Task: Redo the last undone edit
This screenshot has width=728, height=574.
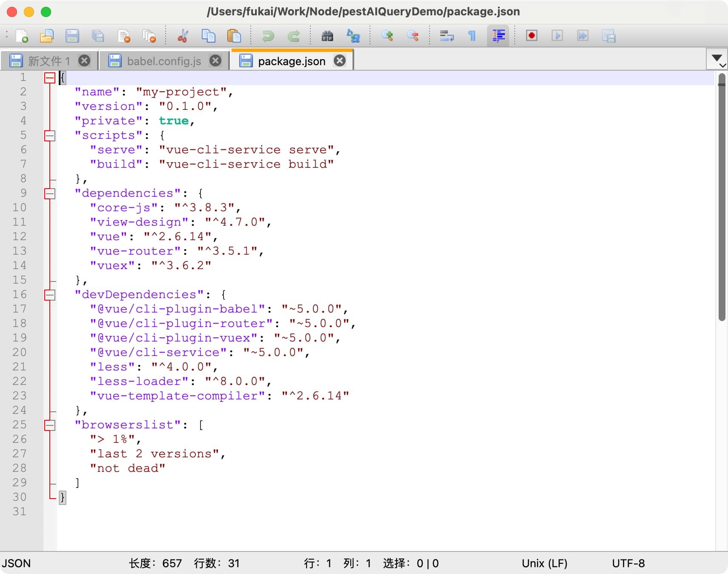Action: [293, 36]
